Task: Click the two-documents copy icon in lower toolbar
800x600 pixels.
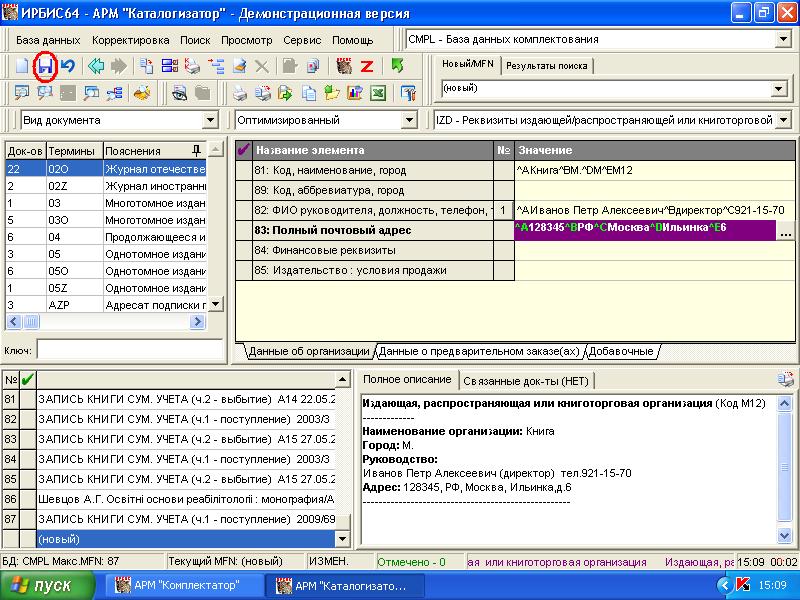Action: 309,93
